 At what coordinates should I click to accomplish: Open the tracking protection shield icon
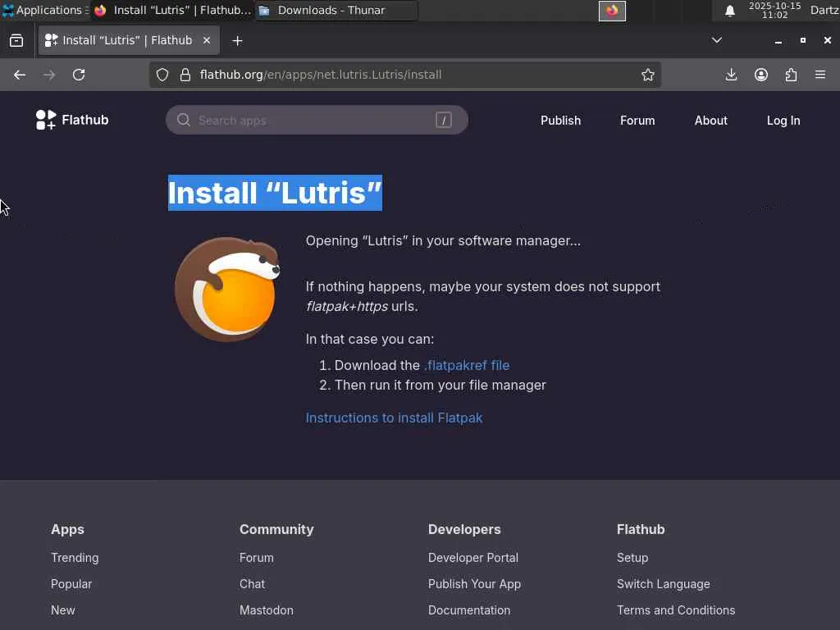(162, 75)
